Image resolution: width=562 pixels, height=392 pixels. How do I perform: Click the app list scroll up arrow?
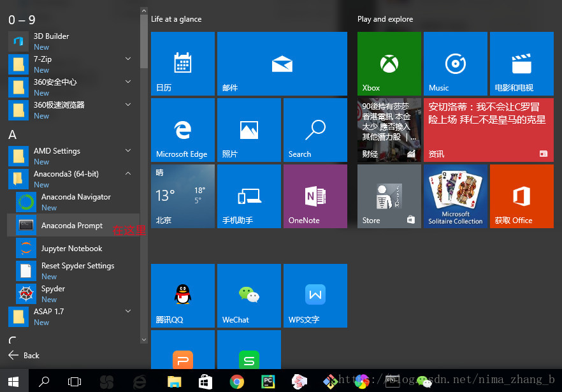pos(144,11)
